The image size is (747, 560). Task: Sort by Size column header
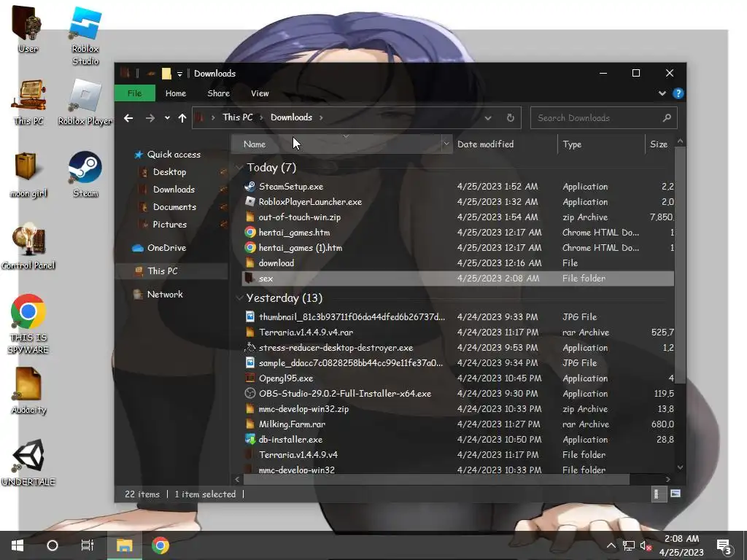pyautogui.click(x=659, y=144)
